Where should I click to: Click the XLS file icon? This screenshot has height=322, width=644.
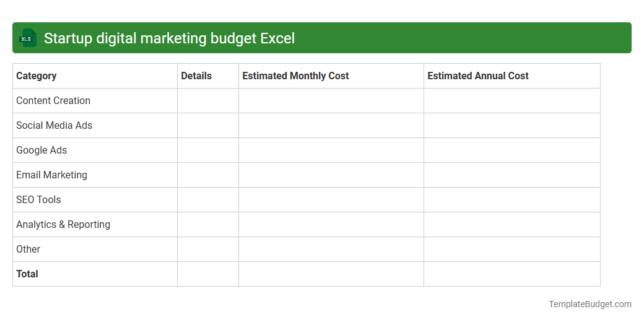click(27, 38)
